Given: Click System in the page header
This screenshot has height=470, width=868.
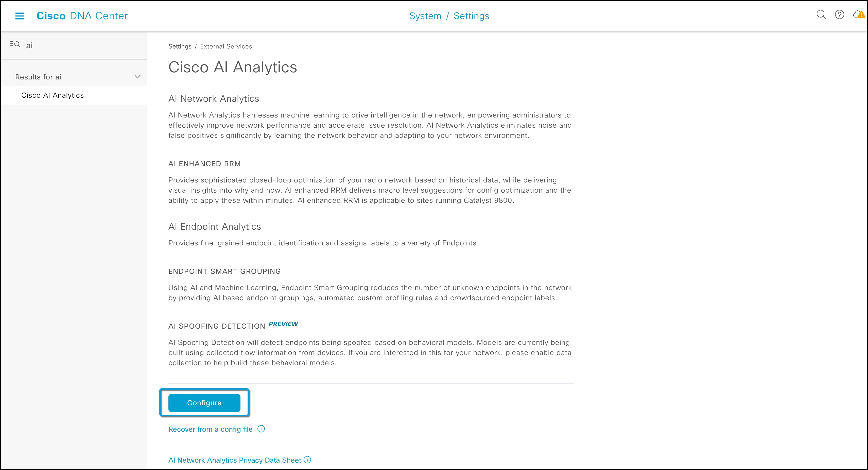Looking at the screenshot, I should tap(426, 15).
